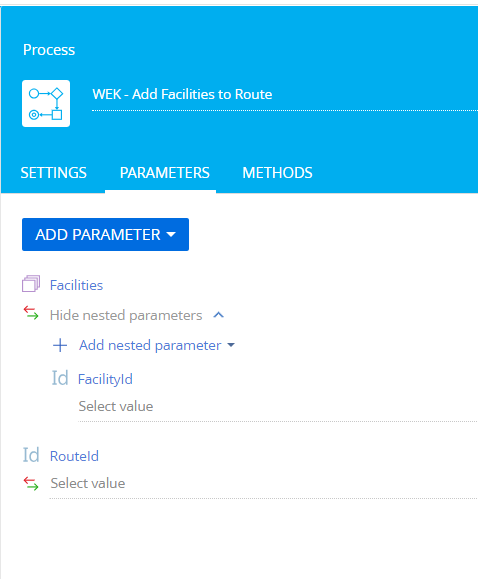Switch to the Settings tab

pyautogui.click(x=54, y=173)
